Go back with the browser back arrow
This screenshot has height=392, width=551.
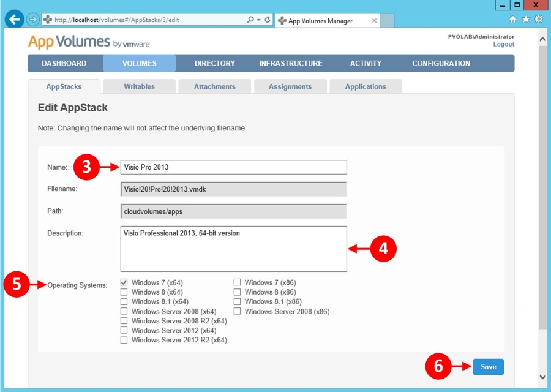click(x=15, y=20)
